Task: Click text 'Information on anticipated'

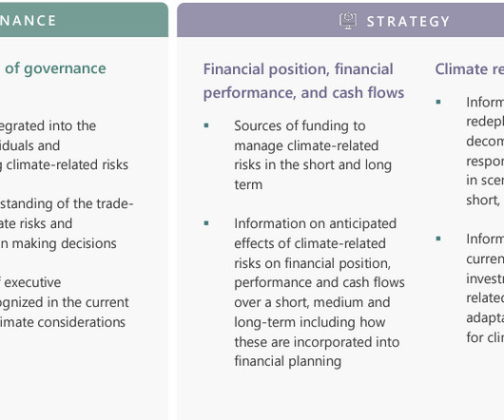Action: tap(315, 224)
